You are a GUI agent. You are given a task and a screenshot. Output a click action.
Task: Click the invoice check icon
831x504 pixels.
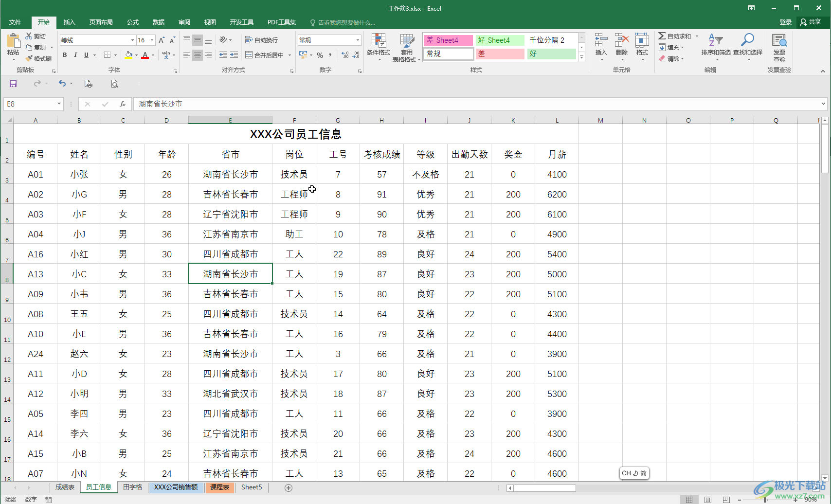tap(779, 40)
